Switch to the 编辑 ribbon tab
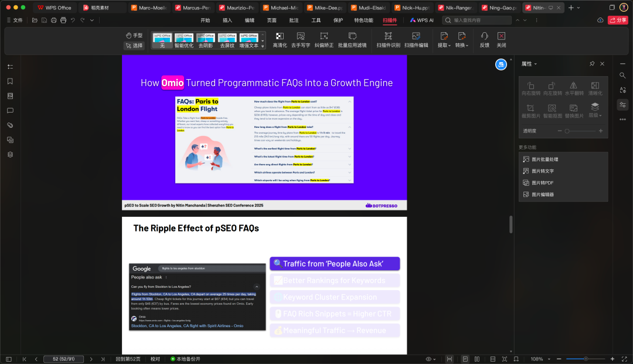 pos(250,20)
